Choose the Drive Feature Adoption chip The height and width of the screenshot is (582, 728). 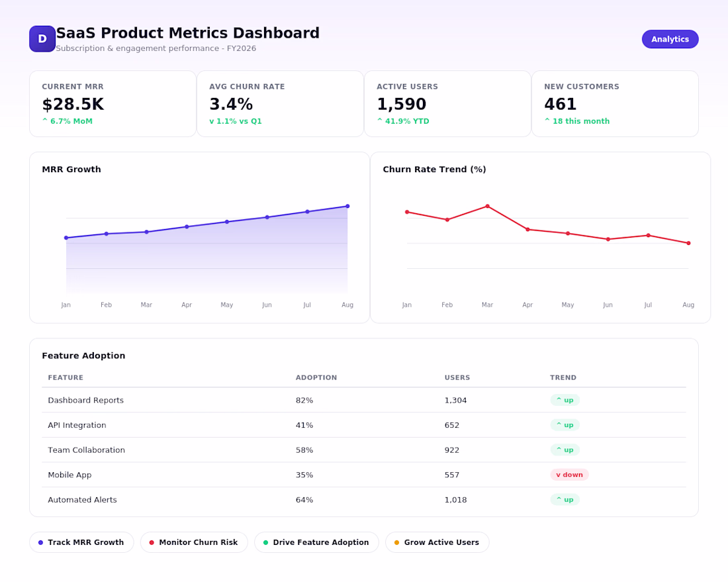pos(316,542)
